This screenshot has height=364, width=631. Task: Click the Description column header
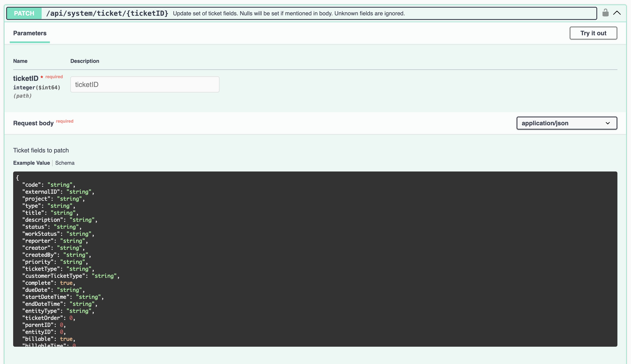click(x=85, y=61)
